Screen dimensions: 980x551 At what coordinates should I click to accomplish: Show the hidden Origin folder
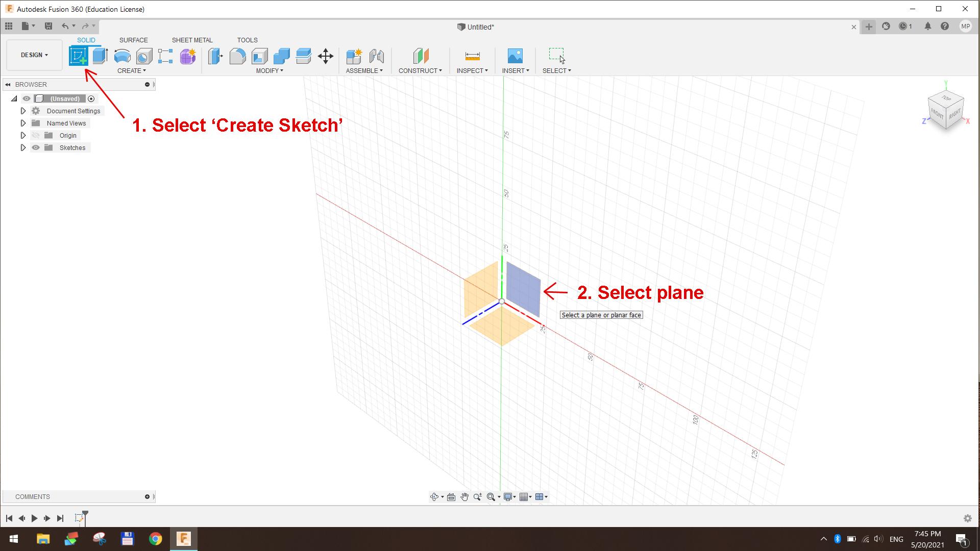(x=36, y=135)
